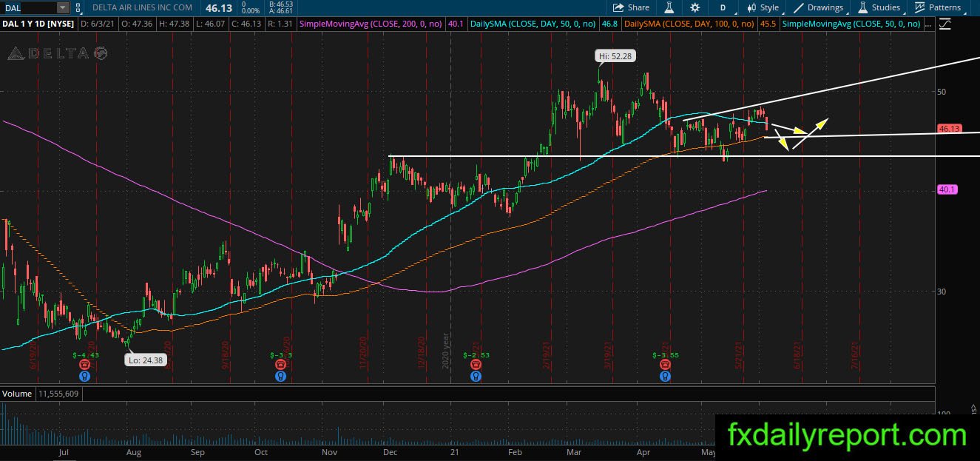The width and height of the screenshot is (980, 461).
Task: Open the Drawings menu
Action: pos(819,7)
